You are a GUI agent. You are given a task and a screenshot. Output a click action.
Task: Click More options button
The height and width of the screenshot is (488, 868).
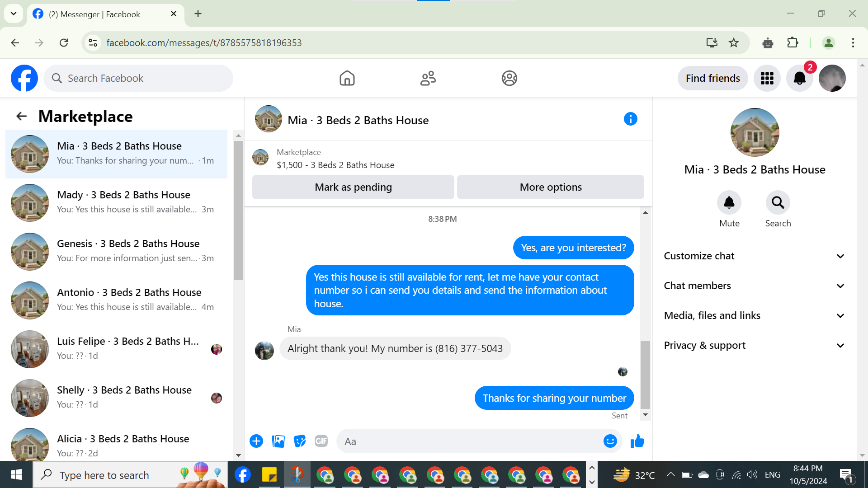click(550, 187)
